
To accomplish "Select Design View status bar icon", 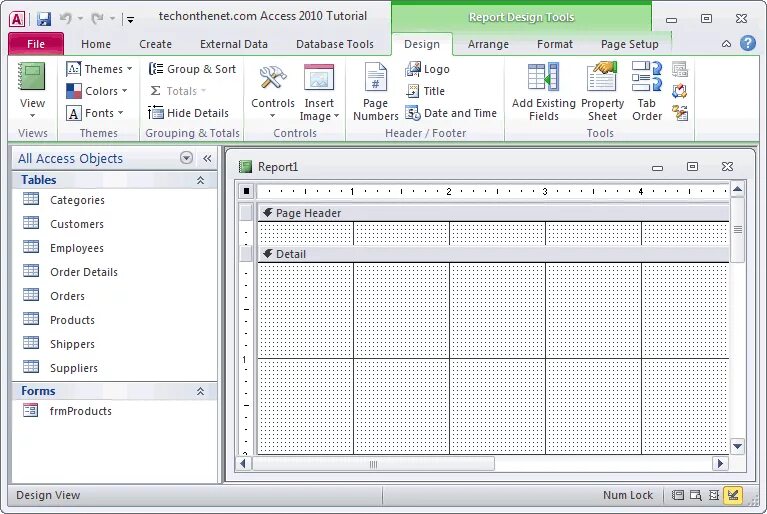I will [733, 495].
